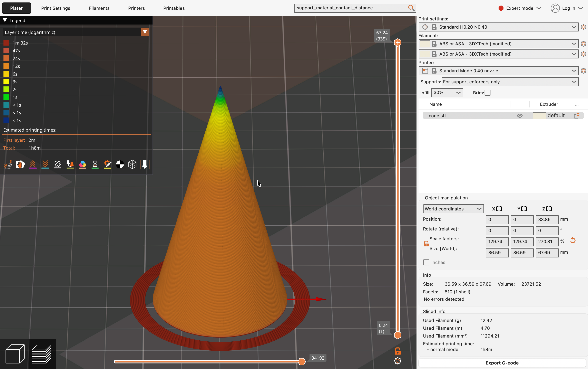The width and height of the screenshot is (588, 369).
Task: Open printer preset gear icon
Action: point(583,71)
